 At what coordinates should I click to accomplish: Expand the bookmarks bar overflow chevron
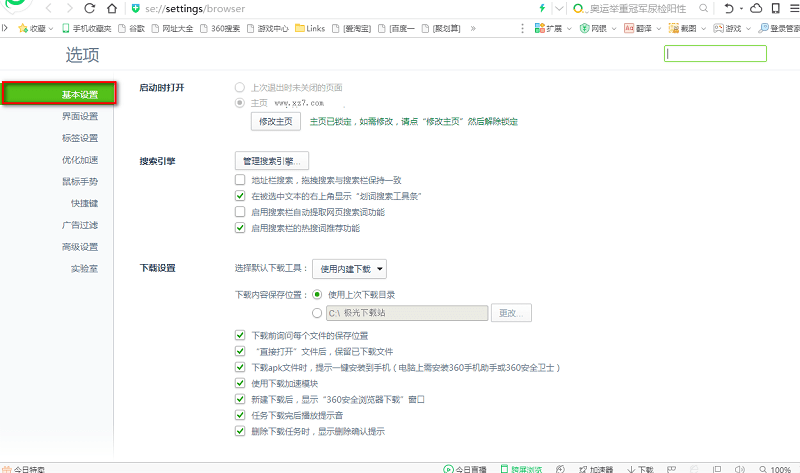click(473, 29)
